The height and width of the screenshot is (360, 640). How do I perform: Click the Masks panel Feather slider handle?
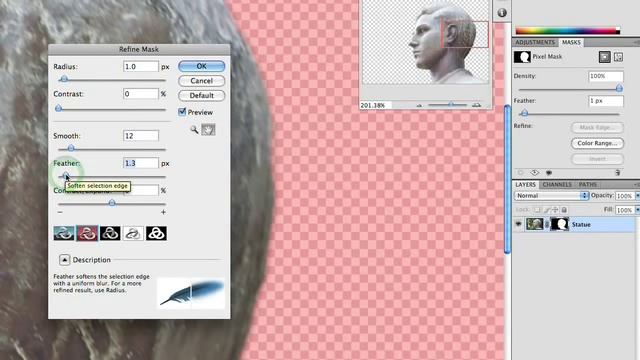click(x=525, y=113)
